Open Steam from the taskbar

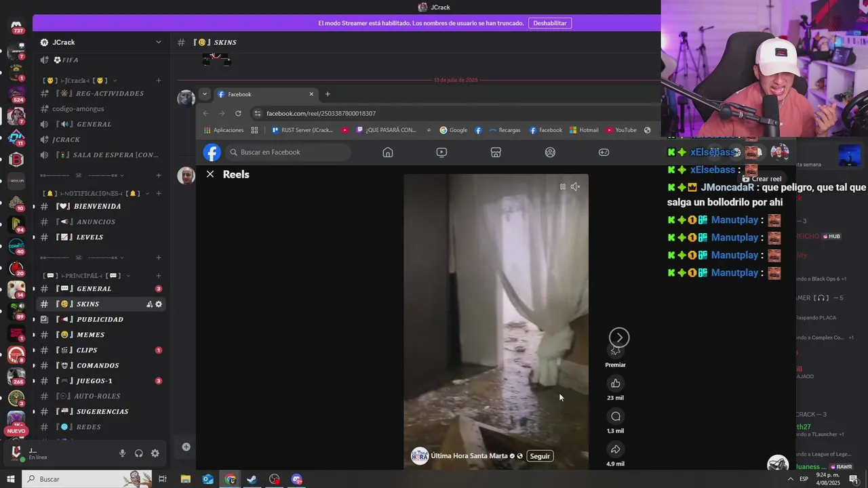coord(252,479)
